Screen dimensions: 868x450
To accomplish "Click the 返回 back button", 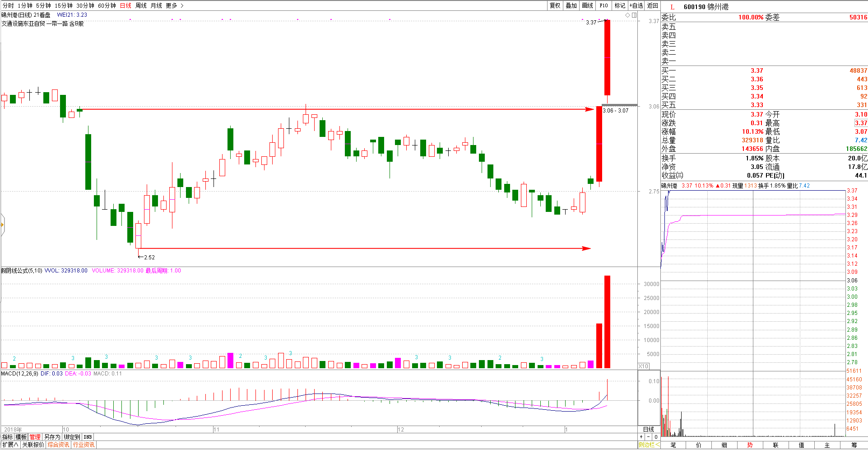I will (653, 5).
